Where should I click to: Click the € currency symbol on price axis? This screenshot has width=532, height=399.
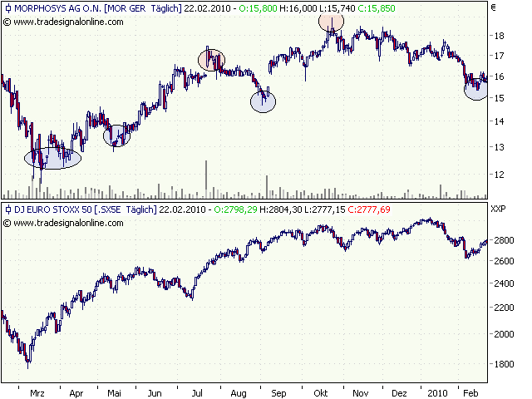tap(493, 7)
